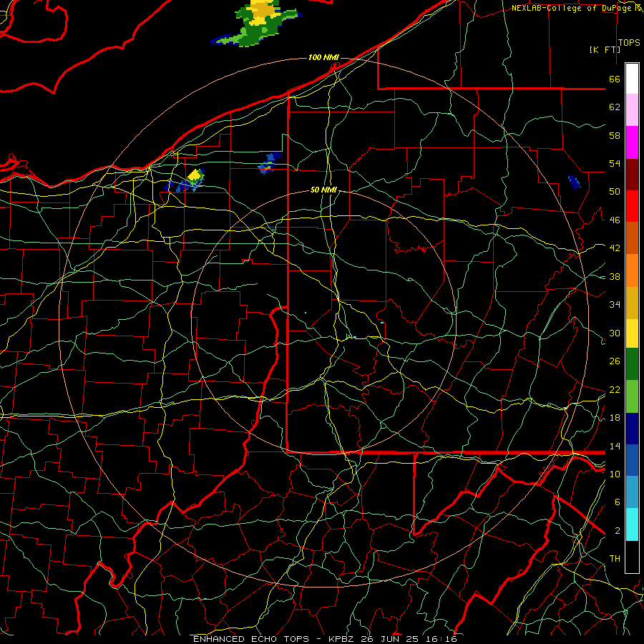
Task: Click the light pink 62 kft legend swatch
Action: click(x=632, y=109)
